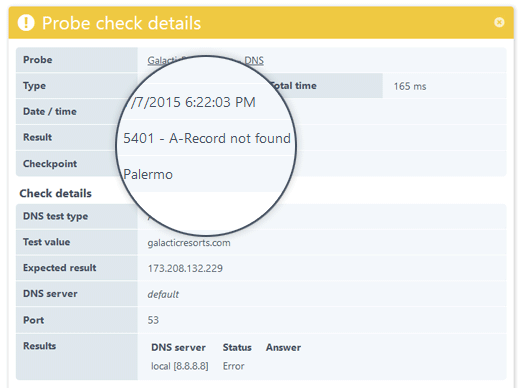This screenshot has width=523, height=388.
Task: Click the magnified A-Record not found result
Action: point(207,138)
